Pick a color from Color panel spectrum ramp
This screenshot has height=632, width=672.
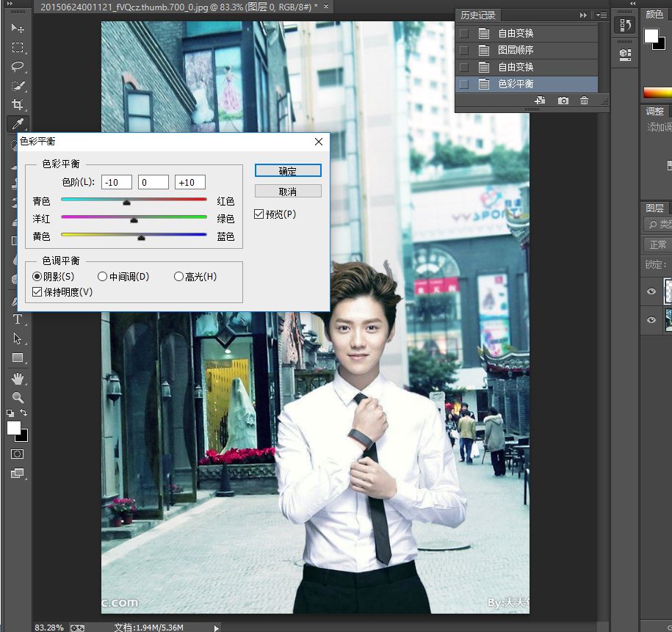click(x=657, y=92)
